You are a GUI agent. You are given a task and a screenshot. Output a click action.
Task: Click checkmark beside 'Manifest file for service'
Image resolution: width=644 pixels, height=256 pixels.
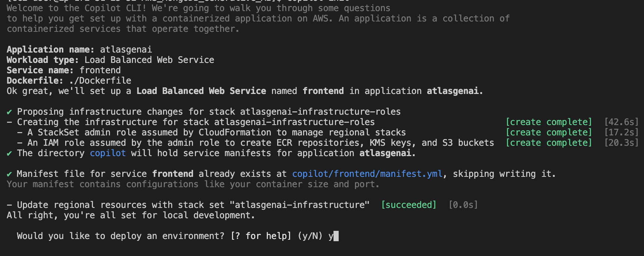click(9, 174)
